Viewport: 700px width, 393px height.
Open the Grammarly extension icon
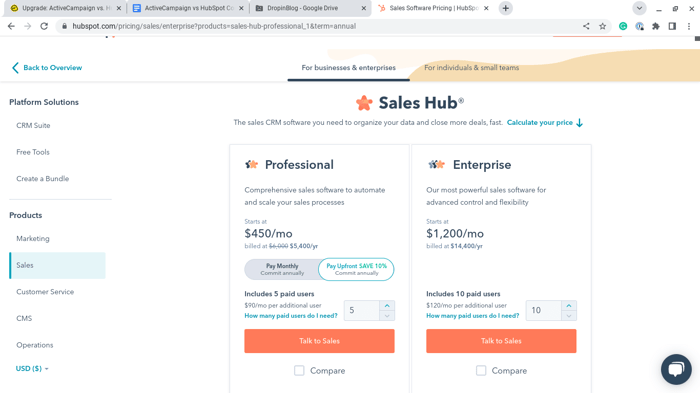coord(623,26)
